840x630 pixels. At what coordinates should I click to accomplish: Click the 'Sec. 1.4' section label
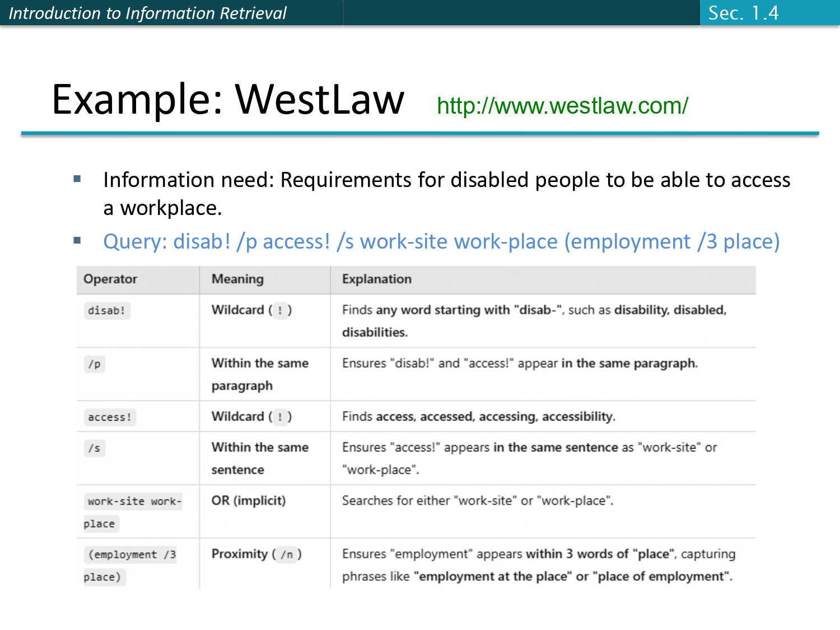pos(743,13)
